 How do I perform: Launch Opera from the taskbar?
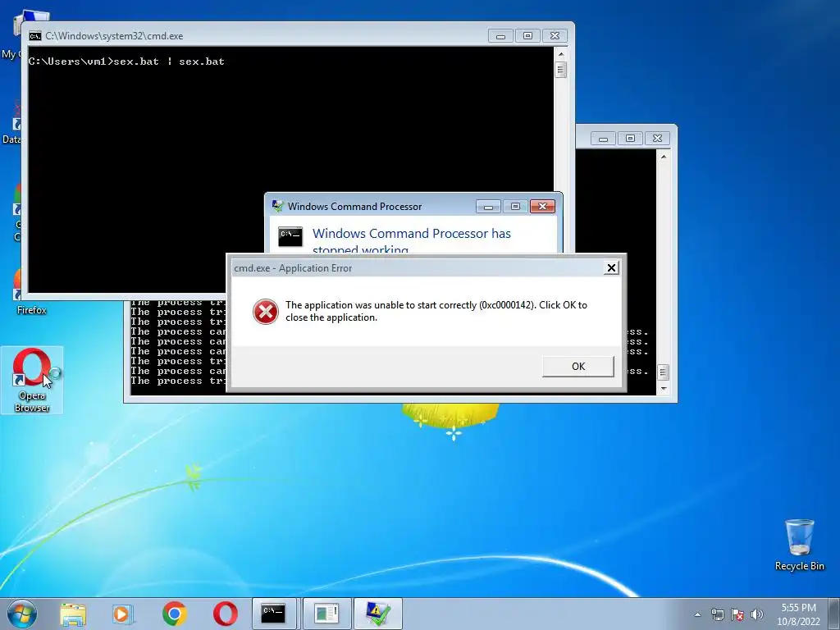point(226,614)
